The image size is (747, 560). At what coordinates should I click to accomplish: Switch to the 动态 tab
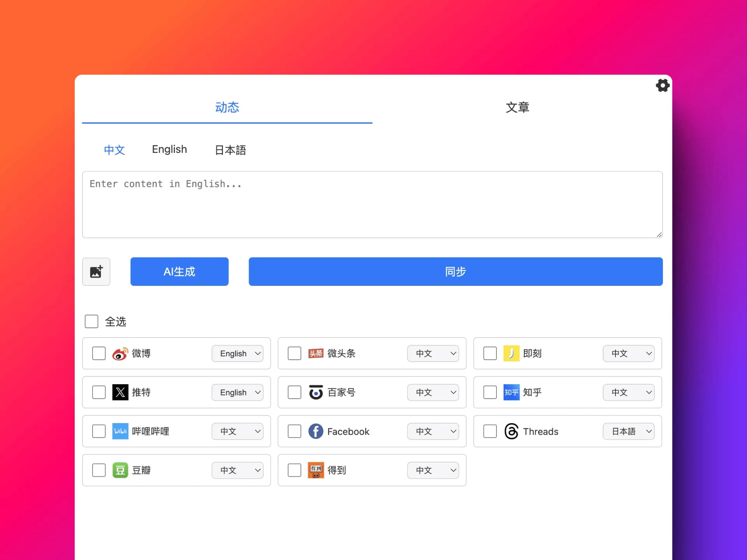click(x=227, y=108)
